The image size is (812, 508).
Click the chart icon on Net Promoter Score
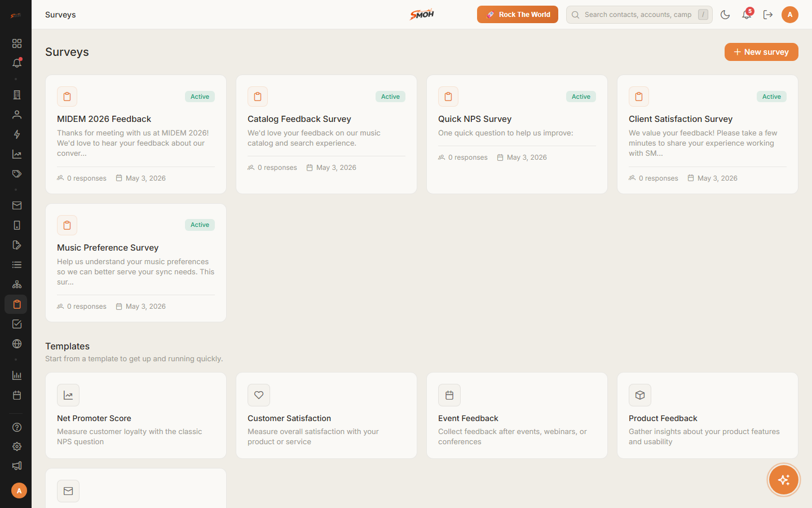(x=68, y=395)
